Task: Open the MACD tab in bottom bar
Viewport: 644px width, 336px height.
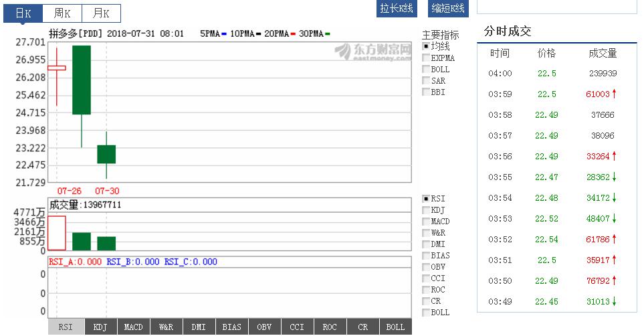Action: (x=133, y=327)
